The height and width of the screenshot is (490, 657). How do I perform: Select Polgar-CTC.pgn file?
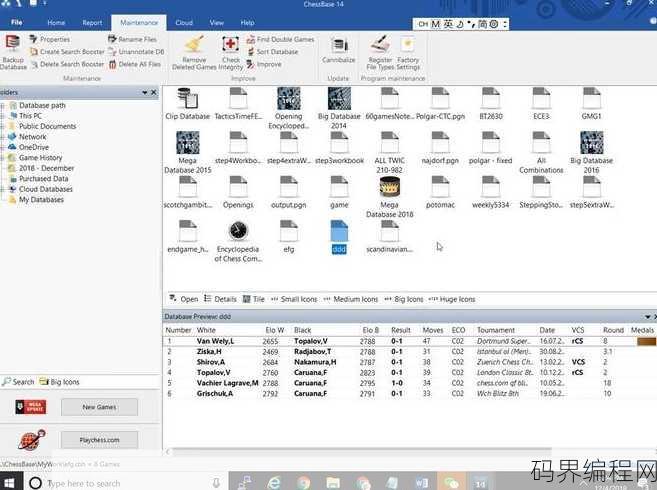pyautogui.click(x=440, y=104)
